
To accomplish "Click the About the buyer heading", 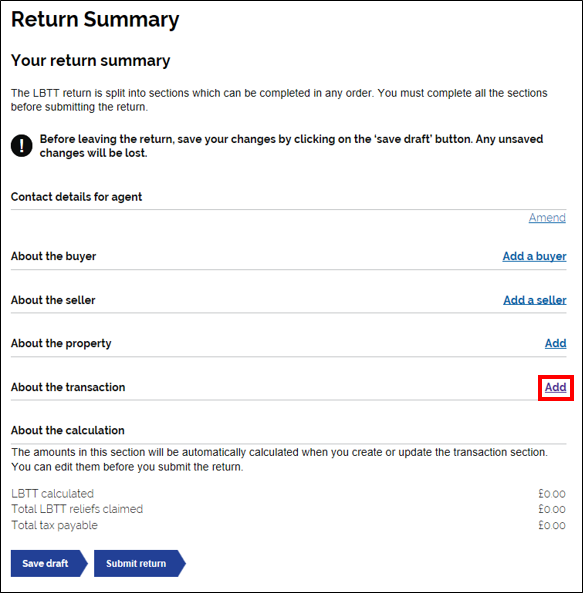I will tap(53, 256).
